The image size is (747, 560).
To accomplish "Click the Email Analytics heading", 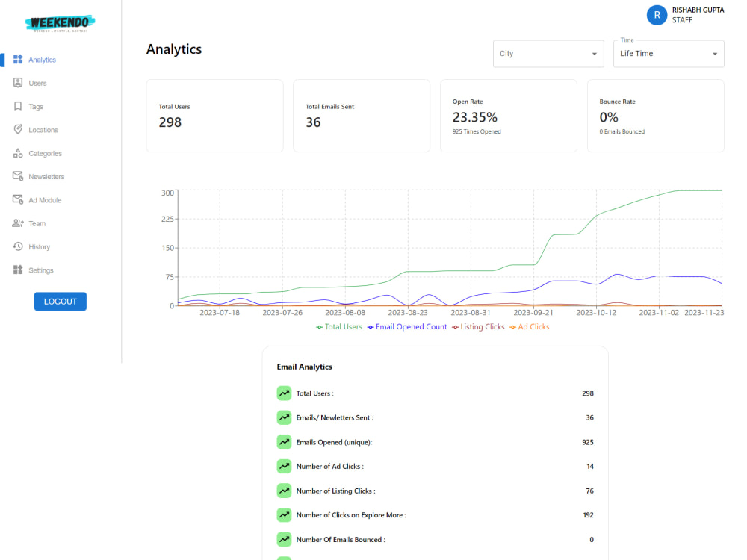I will [x=305, y=367].
